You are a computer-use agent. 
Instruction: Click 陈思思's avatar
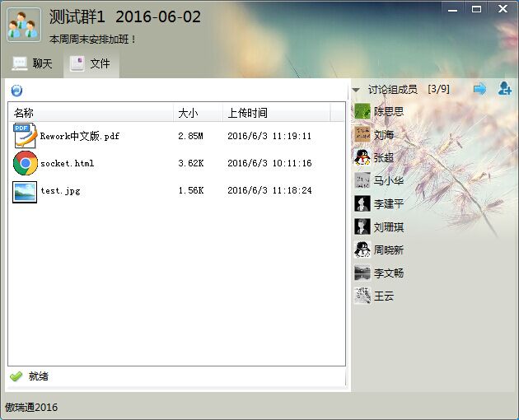[x=362, y=111]
